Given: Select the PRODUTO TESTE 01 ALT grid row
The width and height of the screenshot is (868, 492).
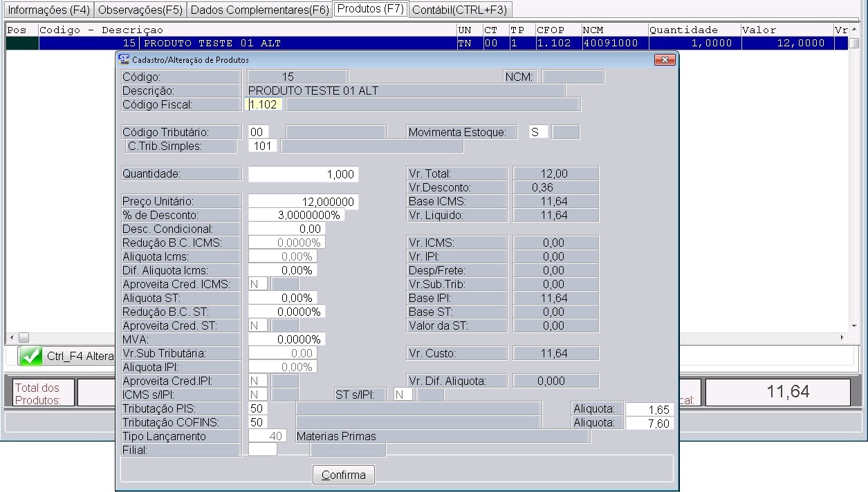Looking at the screenshot, I should click(277, 43).
